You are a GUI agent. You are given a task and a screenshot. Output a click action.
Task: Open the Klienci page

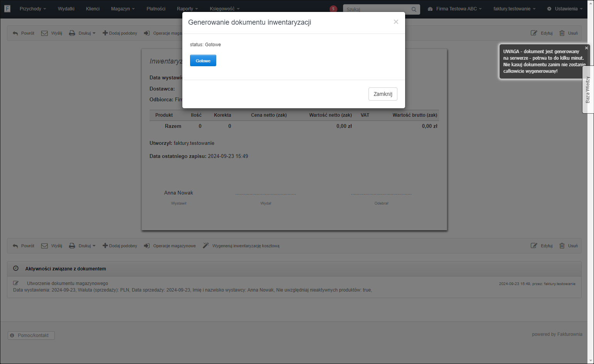93,9
